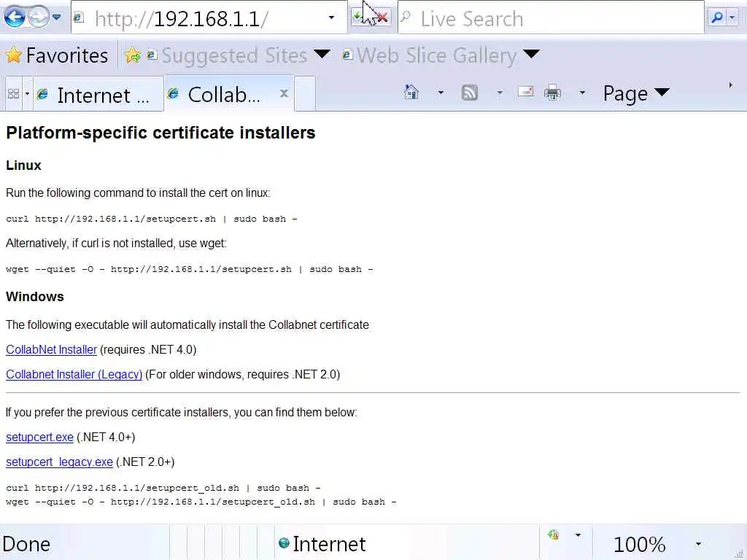The width and height of the screenshot is (747, 560).
Task: Click the Protected Mode status bar icon
Action: coord(553,534)
